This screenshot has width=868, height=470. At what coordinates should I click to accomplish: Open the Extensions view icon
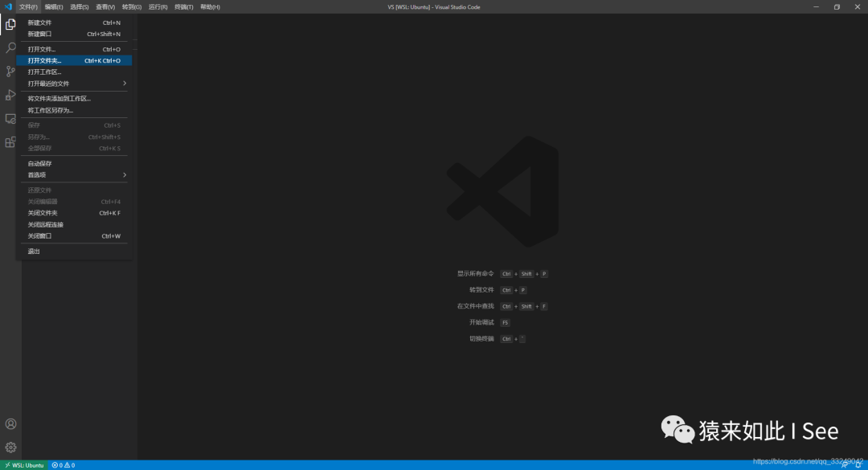10,142
